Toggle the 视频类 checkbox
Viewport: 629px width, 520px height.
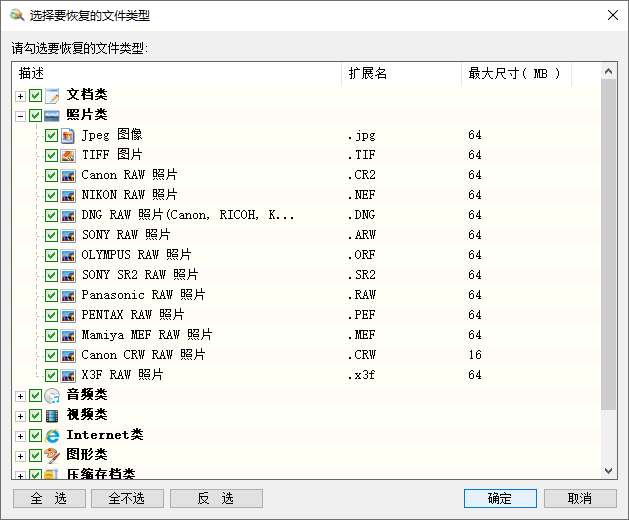35,416
